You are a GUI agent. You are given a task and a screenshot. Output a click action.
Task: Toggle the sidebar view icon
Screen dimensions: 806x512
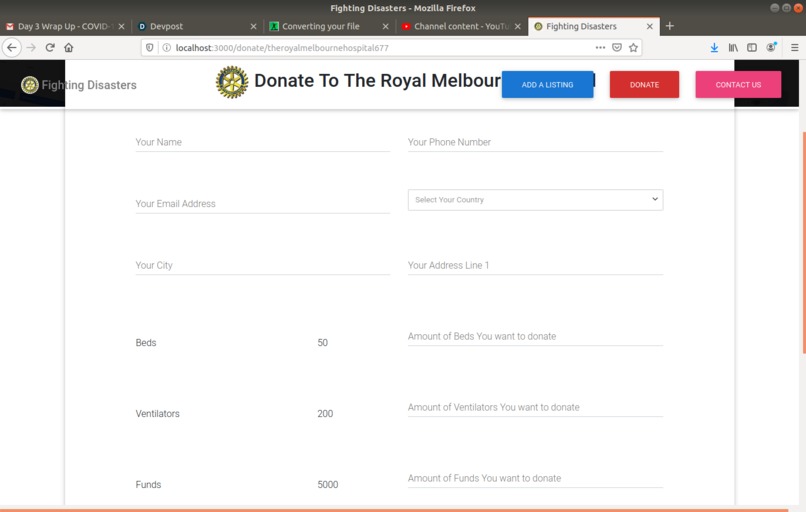click(752, 47)
